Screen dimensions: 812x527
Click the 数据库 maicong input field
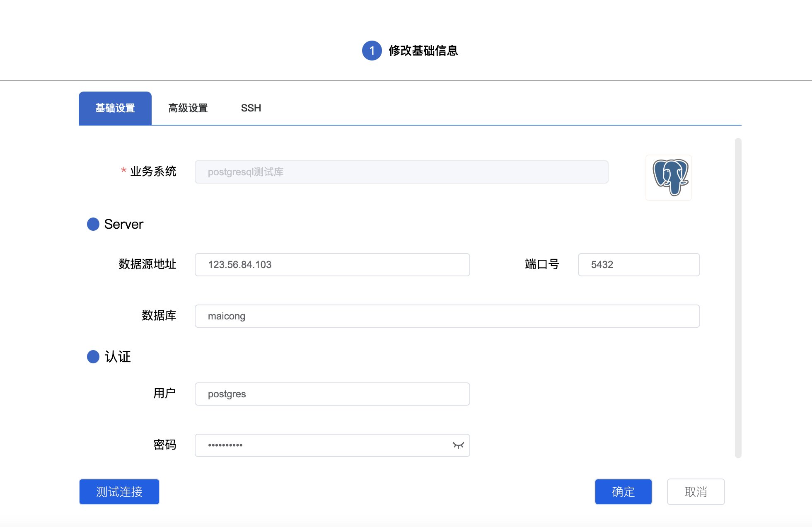(x=447, y=316)
